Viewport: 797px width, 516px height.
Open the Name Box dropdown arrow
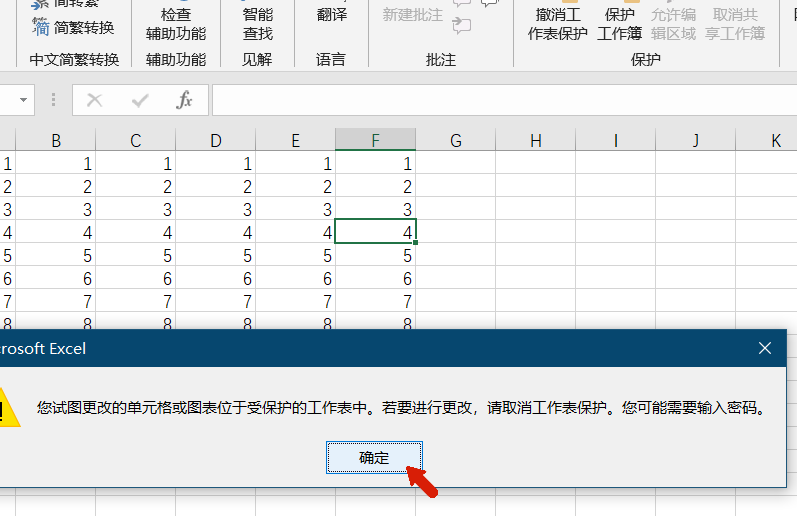pos(23,100)
